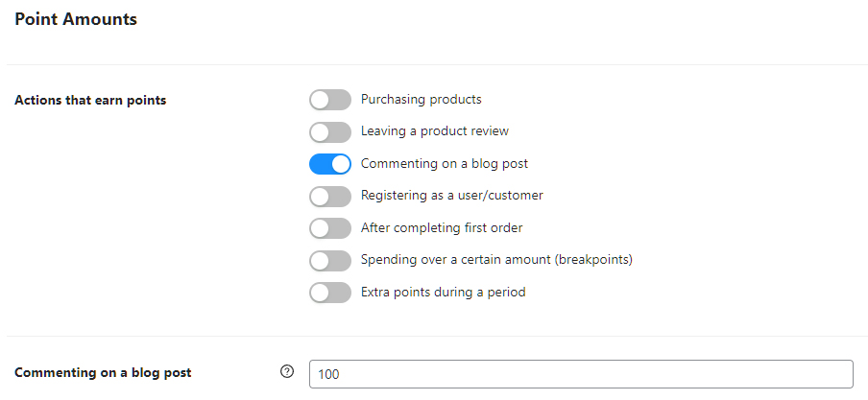Enable the Registering as a user/customer switch
Viewport: 868px width, 400px height.
330,196
